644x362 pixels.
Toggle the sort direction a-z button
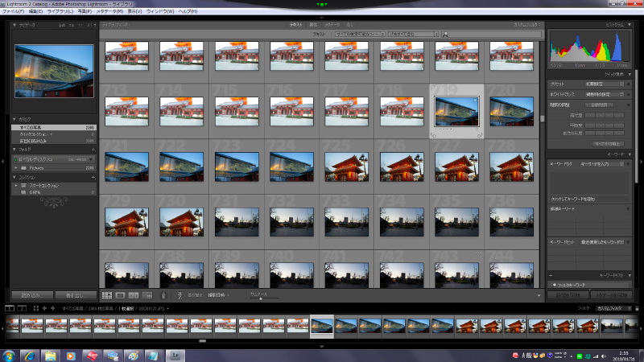coord(180,296)
